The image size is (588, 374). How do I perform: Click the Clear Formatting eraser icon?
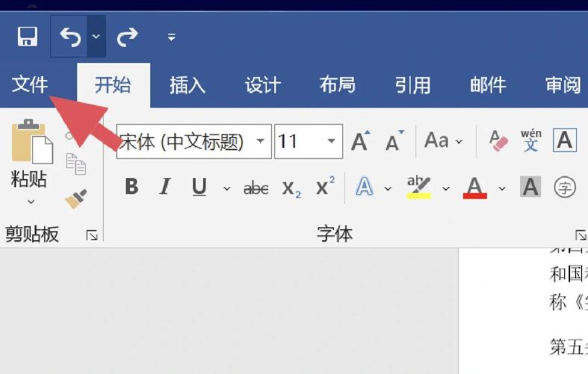pyautogui.click(x=498, y=141)
